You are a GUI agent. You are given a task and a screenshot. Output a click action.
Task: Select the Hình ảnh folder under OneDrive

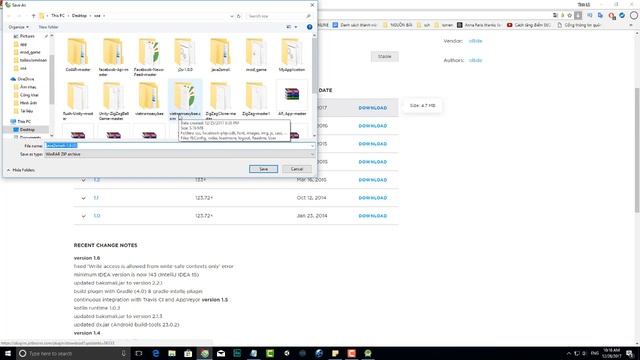(28, 103)
